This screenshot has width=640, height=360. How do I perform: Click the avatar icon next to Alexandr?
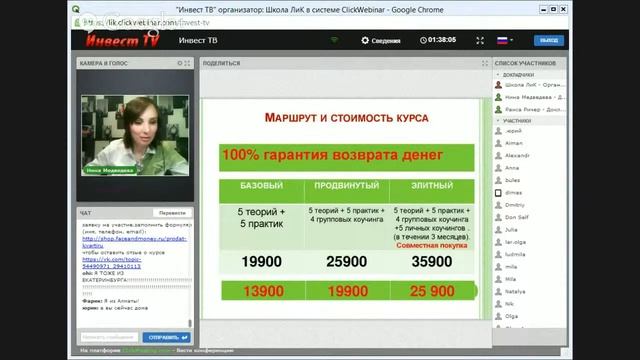(x=498, y=156)
